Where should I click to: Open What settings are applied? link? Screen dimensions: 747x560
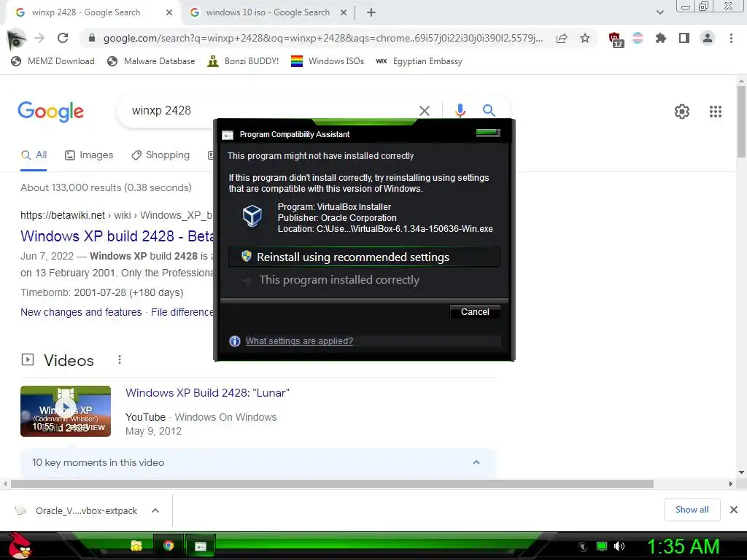(299, 341)
